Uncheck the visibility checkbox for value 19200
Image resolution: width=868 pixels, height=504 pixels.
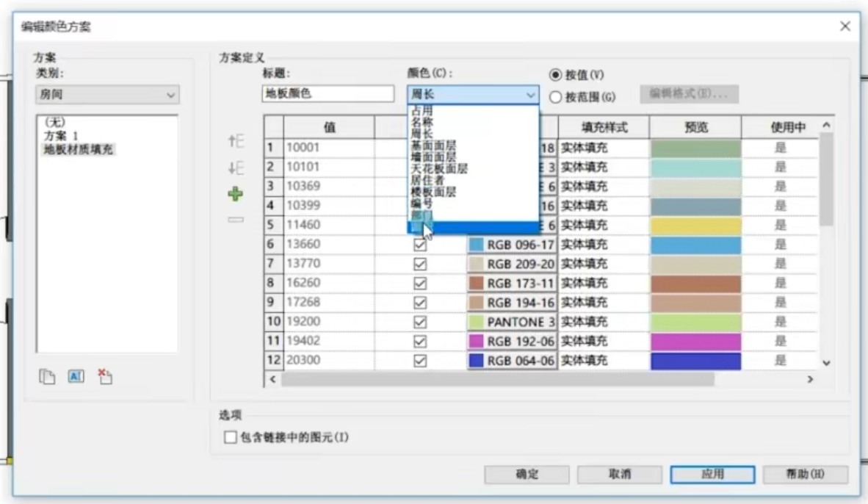(x=420, y=323)
